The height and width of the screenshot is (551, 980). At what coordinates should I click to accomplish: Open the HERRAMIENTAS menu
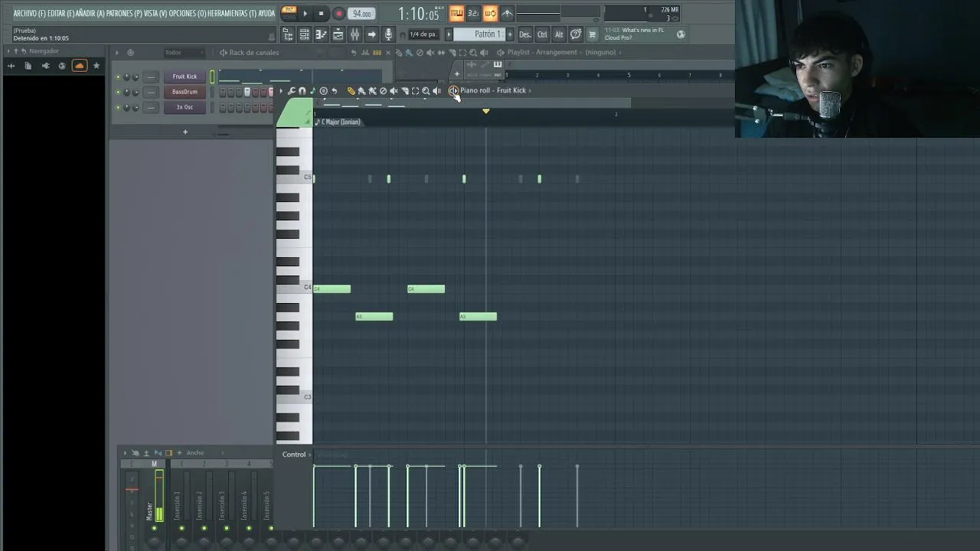tap(232, 13)
